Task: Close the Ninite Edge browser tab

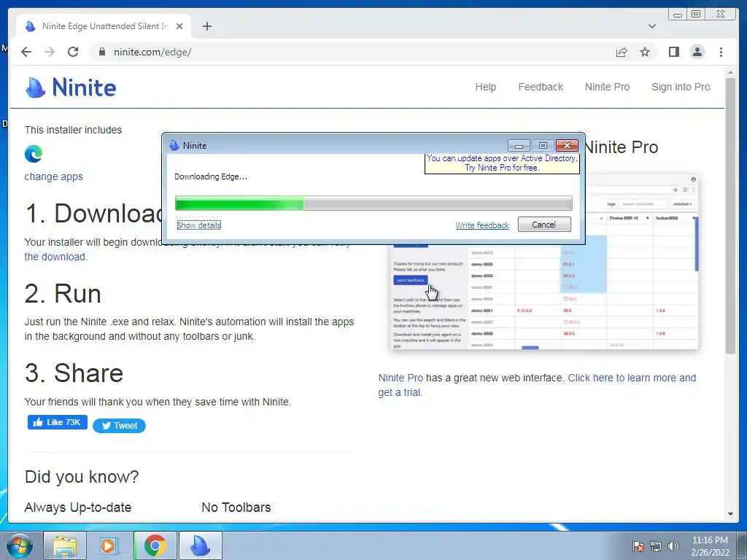Action: (x=179, y=26)
